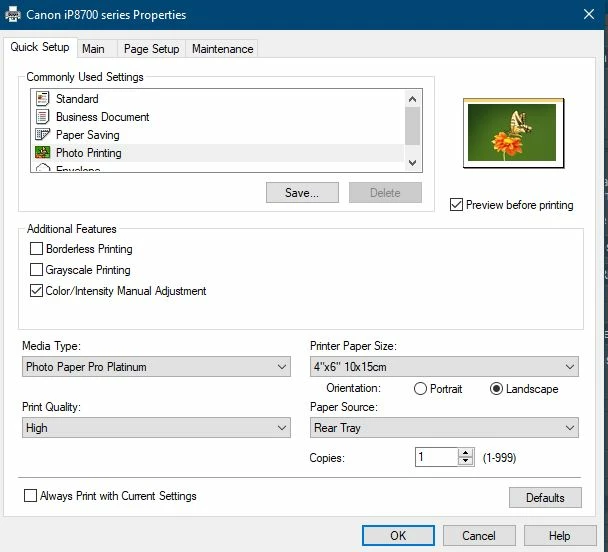Image resolution: width=608 pixels, height=552 pixels.
Task: Open the Print Quality dropdown
Action: [x=156, y=428]
